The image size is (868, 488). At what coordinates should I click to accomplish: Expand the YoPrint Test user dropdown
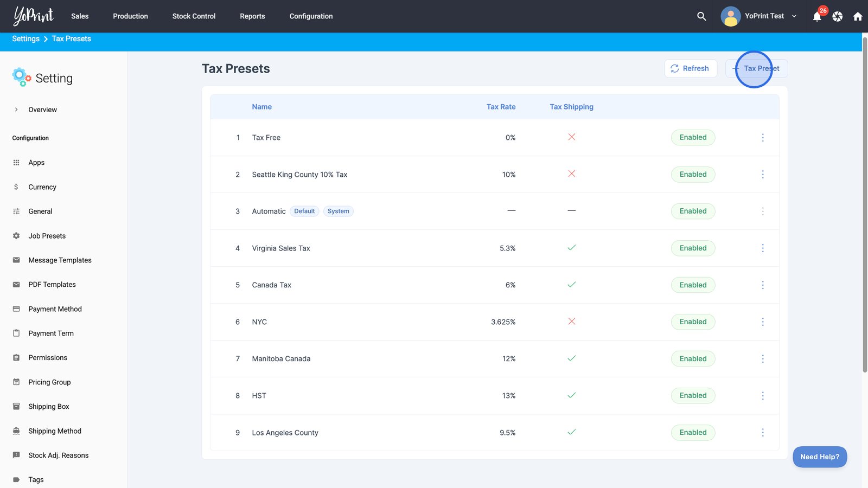tap(794, 16)
